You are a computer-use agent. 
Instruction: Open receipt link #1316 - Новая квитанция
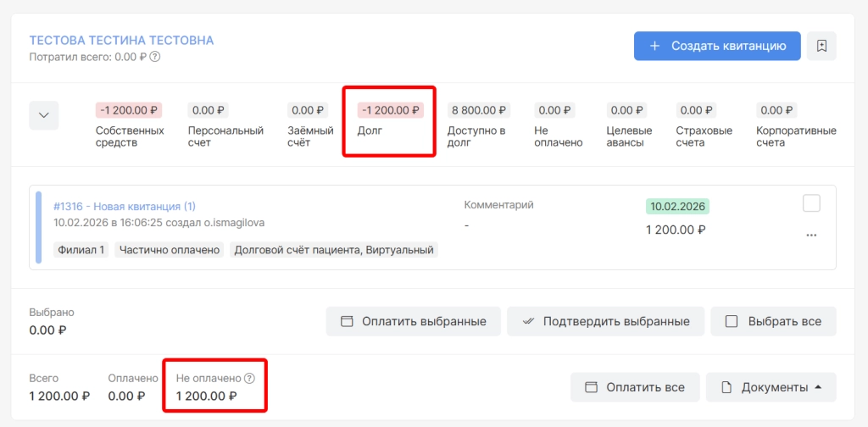125,206
